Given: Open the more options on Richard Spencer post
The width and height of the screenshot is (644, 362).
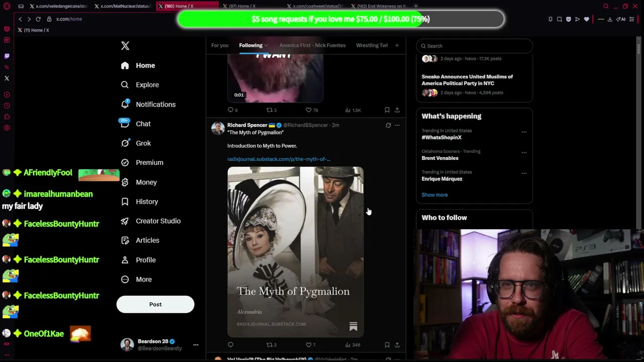Looking at the screenshot, I should click(397, 125).
